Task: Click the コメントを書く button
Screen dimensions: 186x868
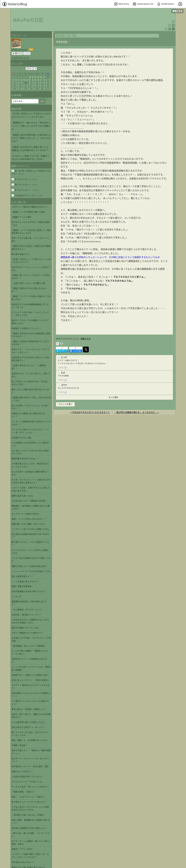Action: pos(65,404)
